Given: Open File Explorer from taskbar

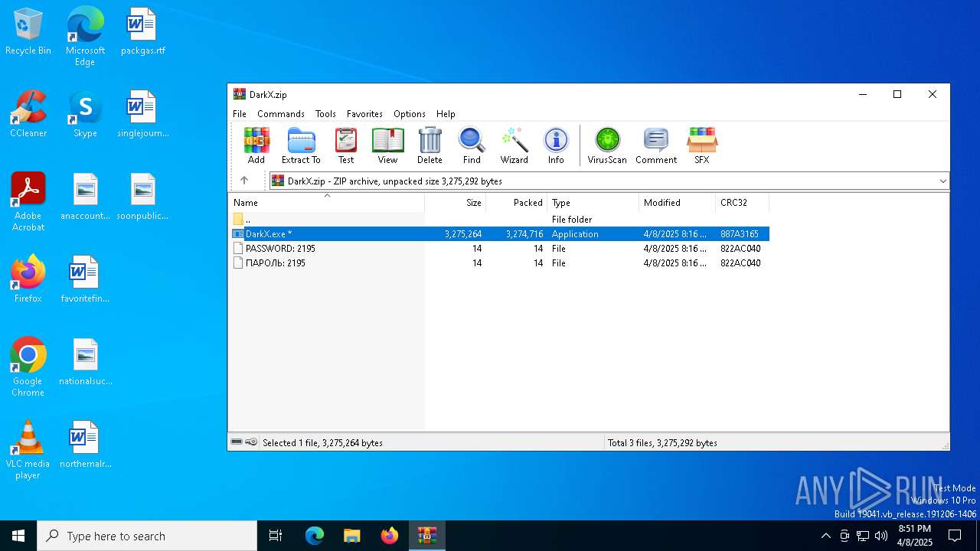Looking at the screenshot, I should 351,536.
